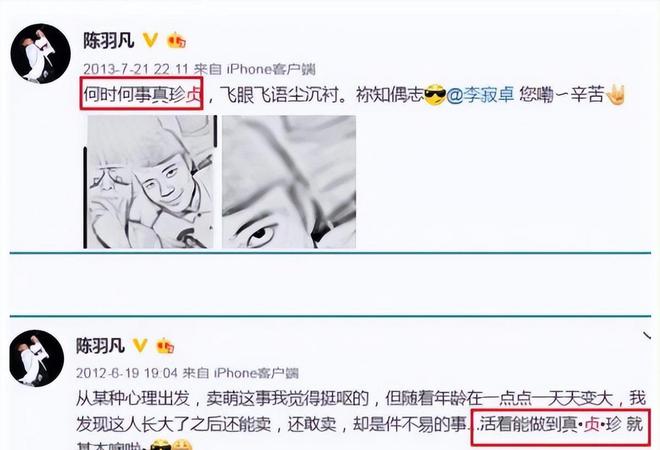Click the gold V verified badge, first post
Image resolution: width=660 pixels, height=450 pixels.
pyautogui.click(x=150, y=40)
